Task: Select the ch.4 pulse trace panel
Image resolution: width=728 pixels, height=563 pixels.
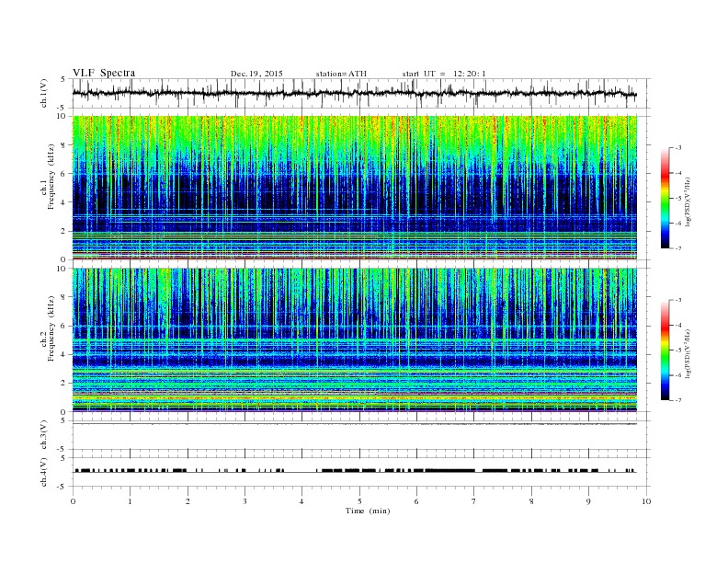Action: 361,472
